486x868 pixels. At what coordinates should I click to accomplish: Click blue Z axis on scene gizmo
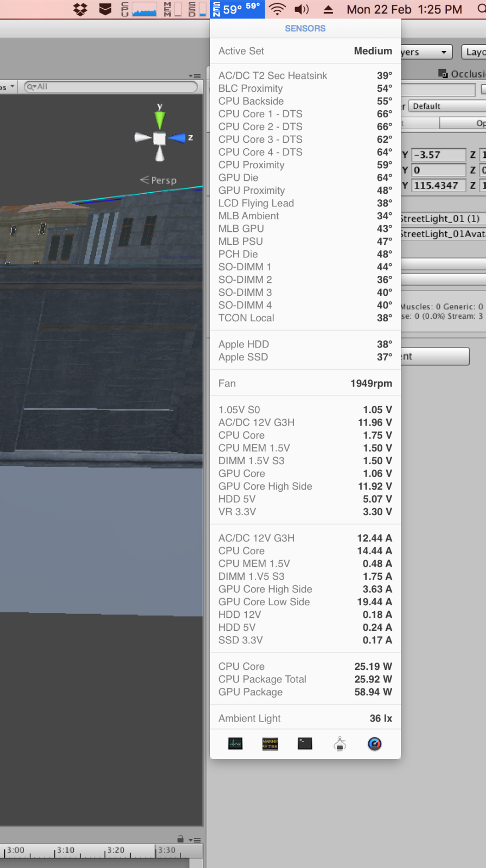(177, 138)
